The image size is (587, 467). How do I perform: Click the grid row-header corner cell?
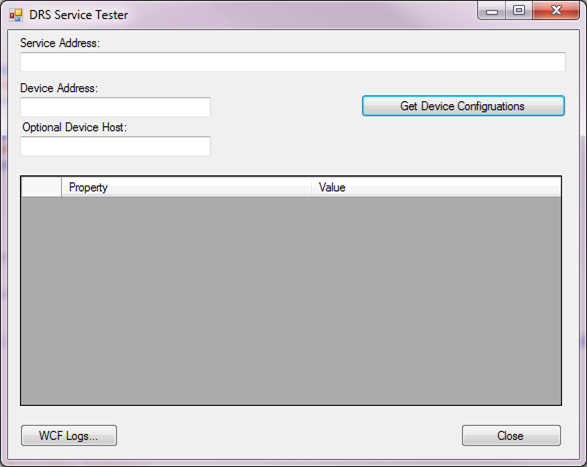coord(42,187)
